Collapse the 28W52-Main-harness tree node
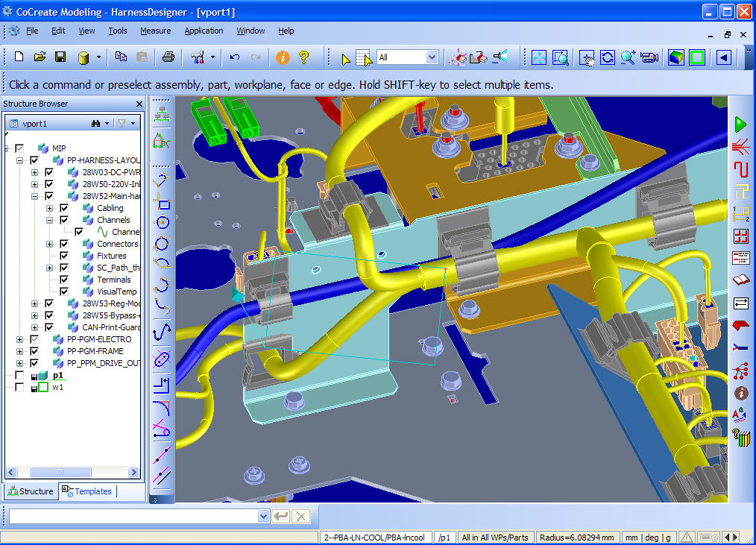Viewport: 756px width, 545px height. (x=35, y=196)
